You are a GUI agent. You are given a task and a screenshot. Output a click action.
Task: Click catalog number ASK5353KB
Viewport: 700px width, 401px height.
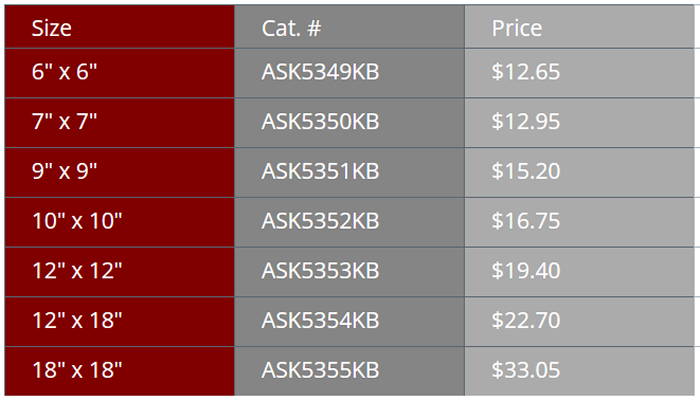point(320,271)
